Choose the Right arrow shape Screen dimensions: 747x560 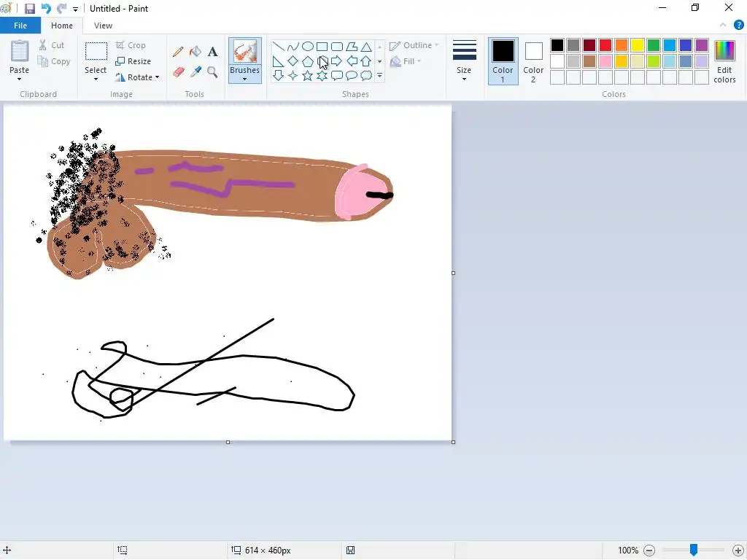tap(337, 61)
